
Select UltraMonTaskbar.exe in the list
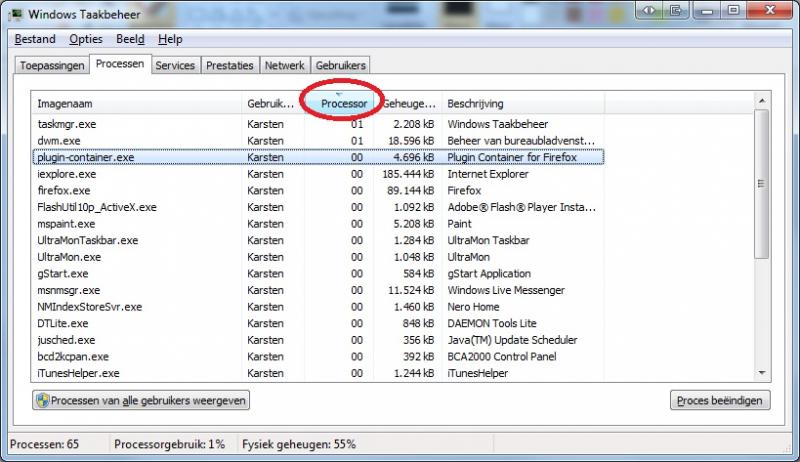[318, 240]
